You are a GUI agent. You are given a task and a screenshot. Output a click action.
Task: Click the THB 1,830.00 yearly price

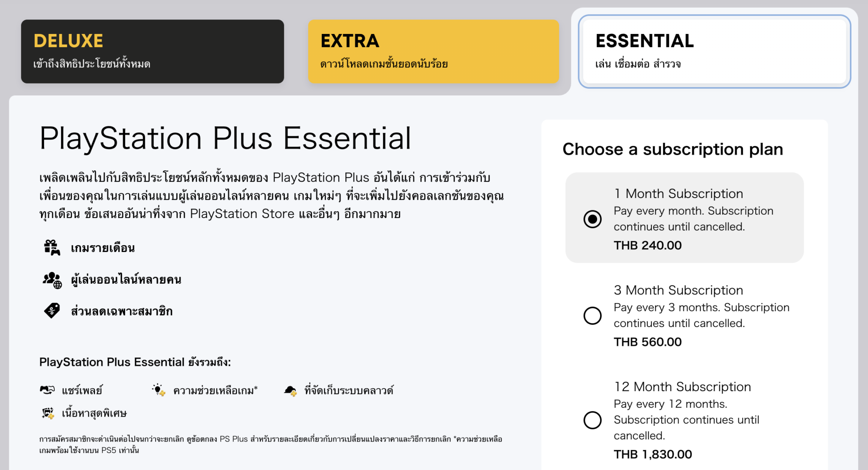tap(652, 453)
